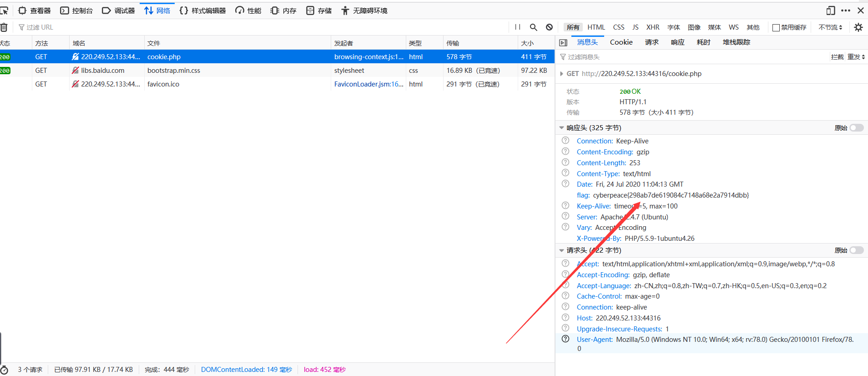Filter requests by HTML

pyautogui.click(x=596, y=27)
